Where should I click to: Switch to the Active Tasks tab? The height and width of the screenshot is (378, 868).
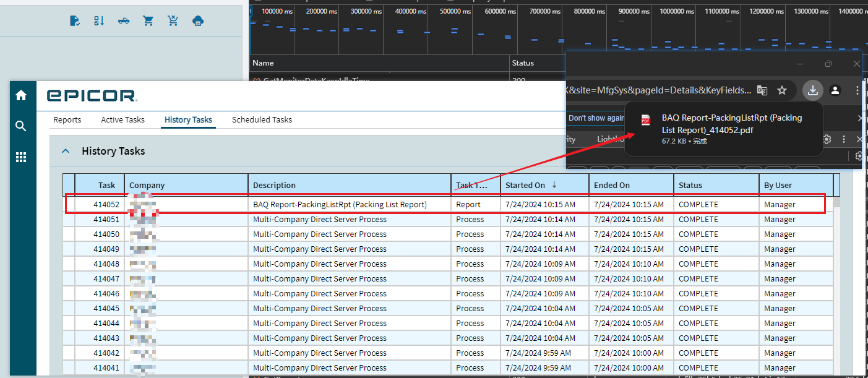click(x=122, y=119)
